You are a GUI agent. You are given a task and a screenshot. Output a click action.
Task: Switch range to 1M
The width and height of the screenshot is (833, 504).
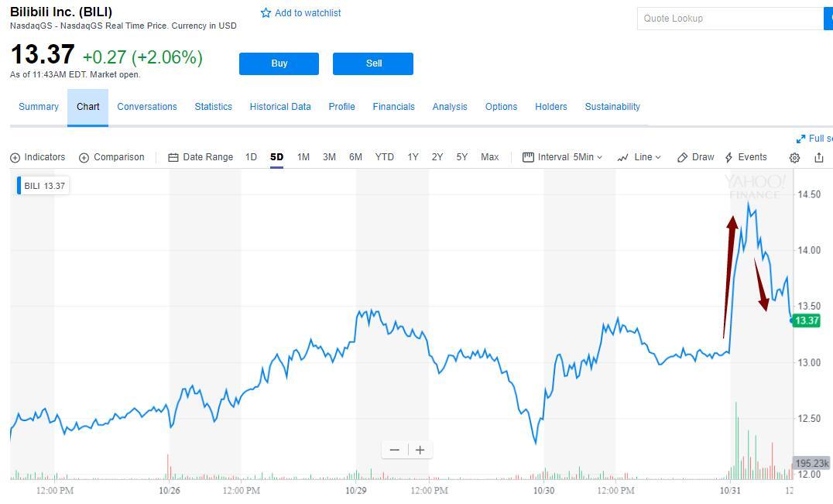tap(303, 157)
